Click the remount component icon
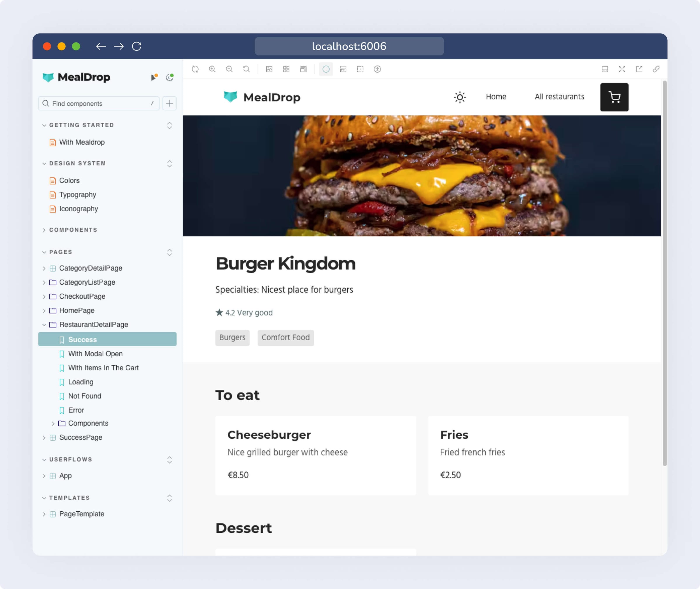Image resolution: width=700 pixels, height=589 pixels. (x=195, y=69)
